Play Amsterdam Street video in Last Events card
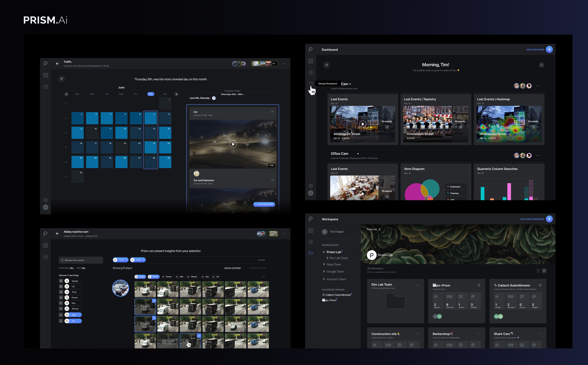This screenshot has width=588, height=365. click(362, 124)
